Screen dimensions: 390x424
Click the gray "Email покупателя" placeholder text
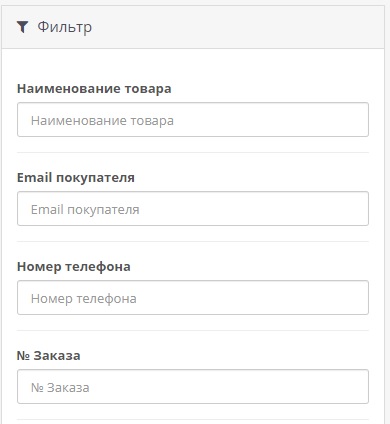point(85,210)
